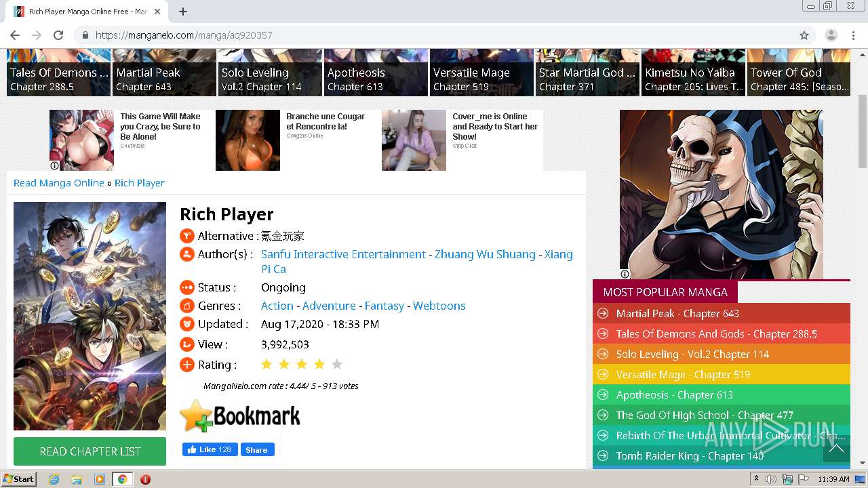Click the View count icon

tap(187, 344)
